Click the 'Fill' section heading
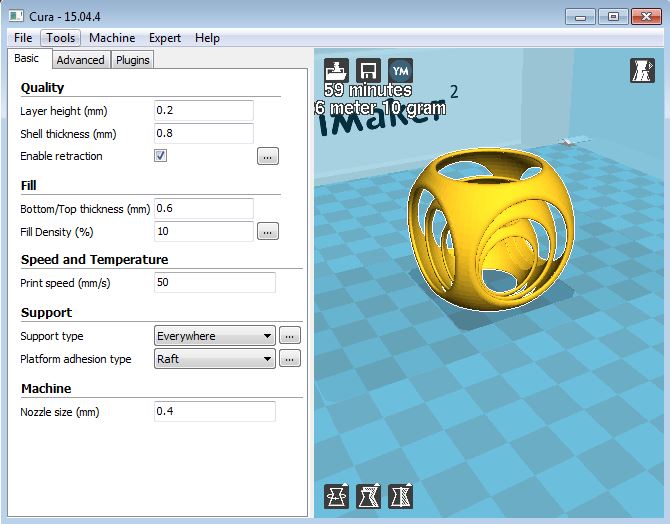 (29, 185)
